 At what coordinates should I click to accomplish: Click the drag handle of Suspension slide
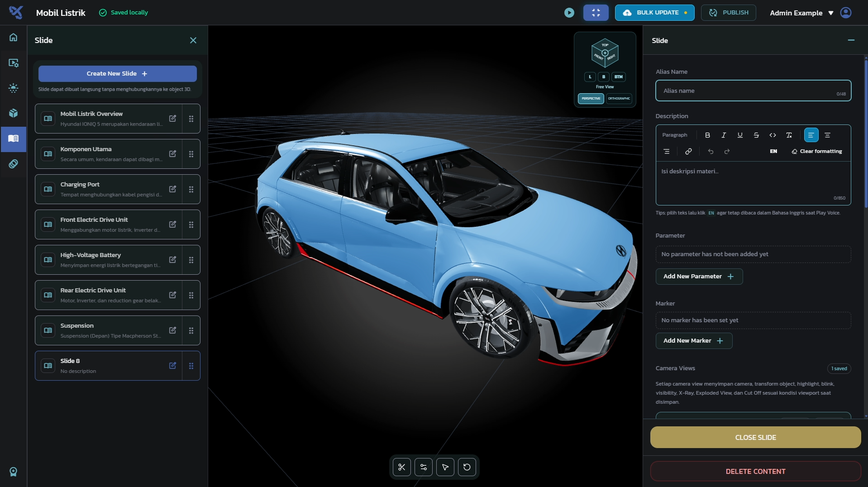[x=191, y=330]
